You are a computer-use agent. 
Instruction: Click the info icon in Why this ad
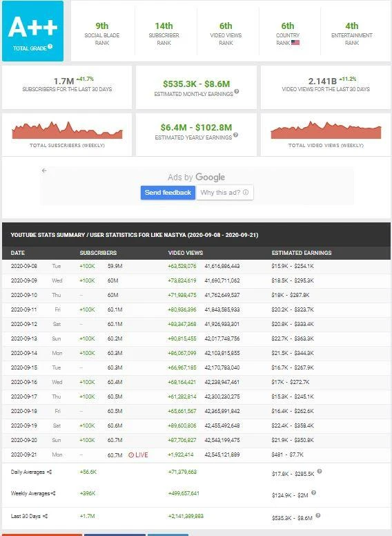[246, 193]
